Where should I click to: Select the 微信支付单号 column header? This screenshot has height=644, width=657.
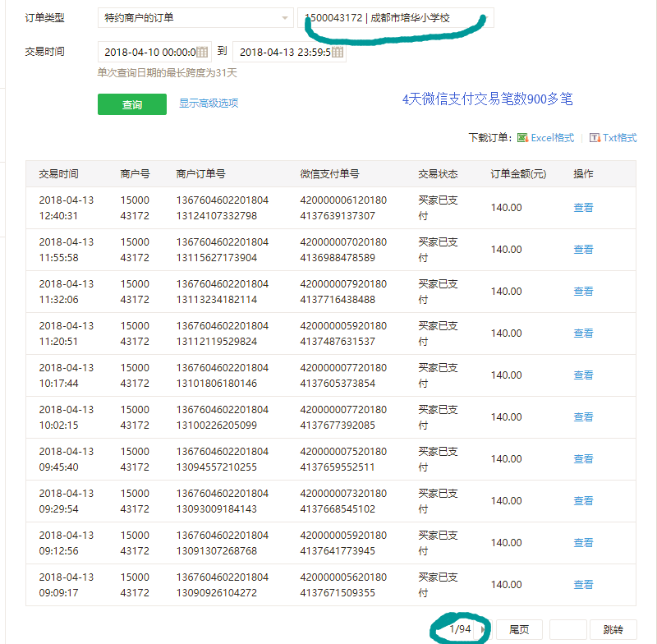329,174
